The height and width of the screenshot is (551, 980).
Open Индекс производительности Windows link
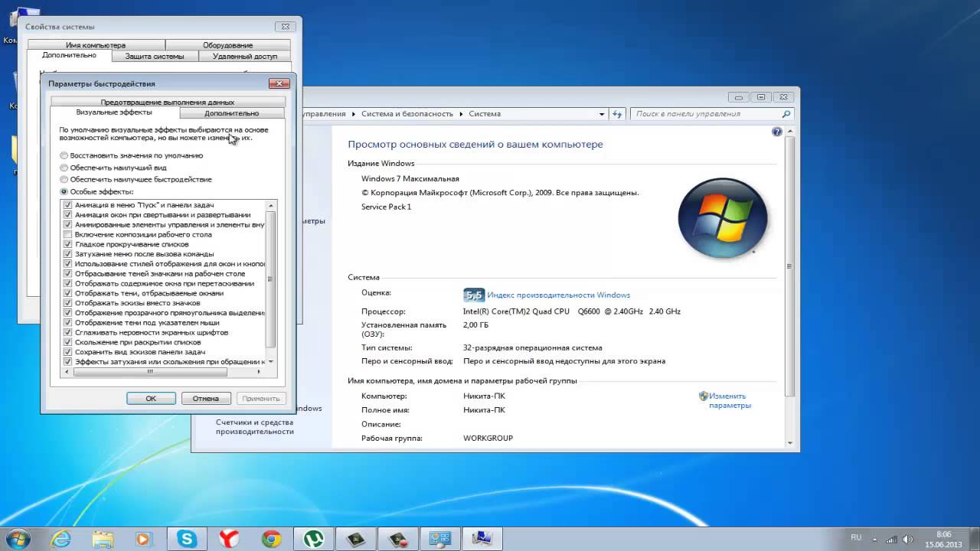point(559,295)
